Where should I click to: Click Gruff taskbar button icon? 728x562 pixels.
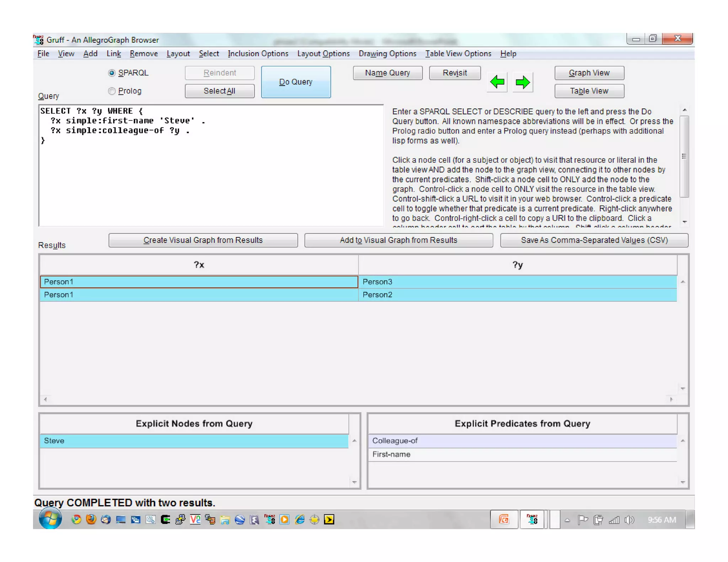532,520
